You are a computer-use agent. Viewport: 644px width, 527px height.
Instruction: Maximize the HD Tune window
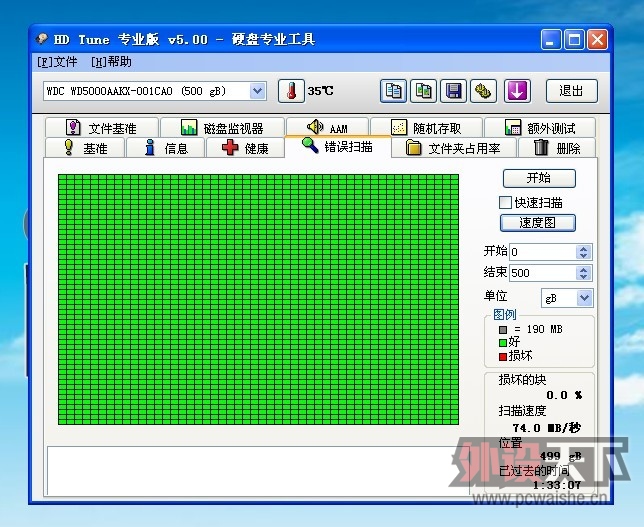pos(575,40)
